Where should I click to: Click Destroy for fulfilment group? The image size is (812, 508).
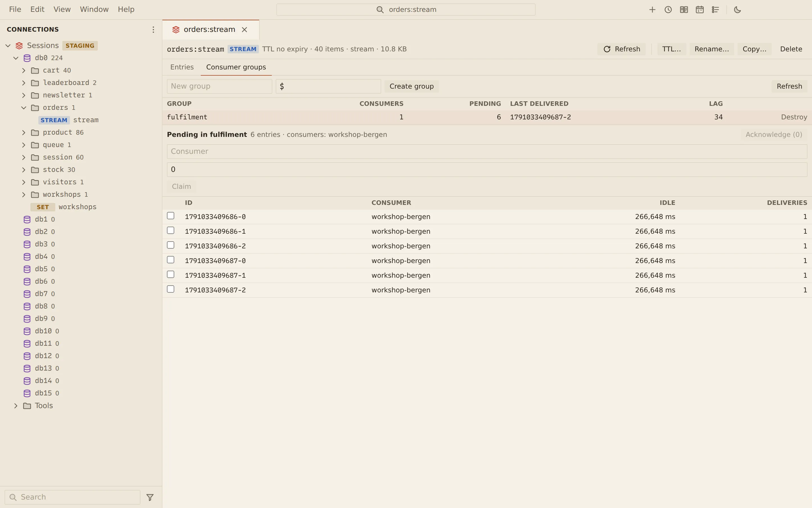tap(794, 117)
